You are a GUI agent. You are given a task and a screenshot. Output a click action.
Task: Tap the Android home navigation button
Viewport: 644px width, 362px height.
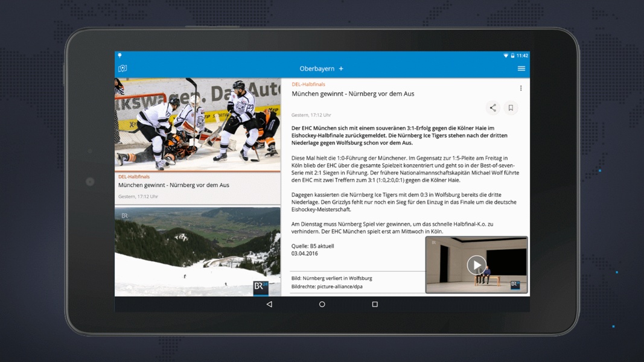tap(322, 304)
